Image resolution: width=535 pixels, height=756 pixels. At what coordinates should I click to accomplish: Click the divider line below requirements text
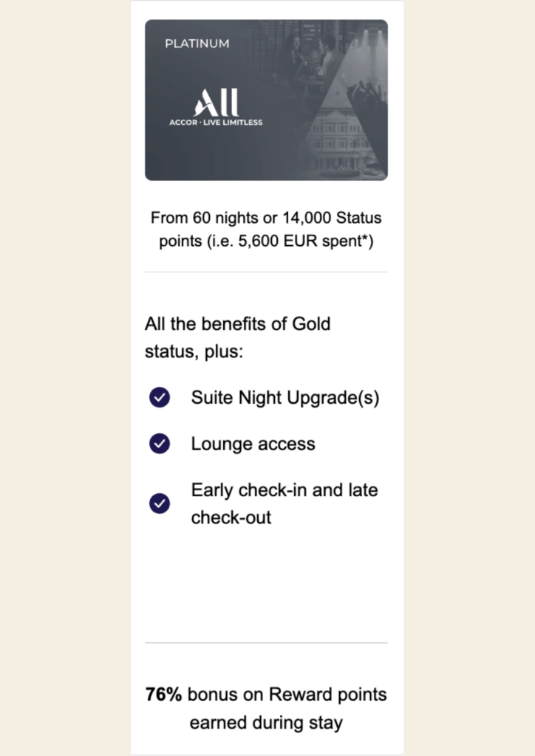pyautogui.click(x=266, y=272)
